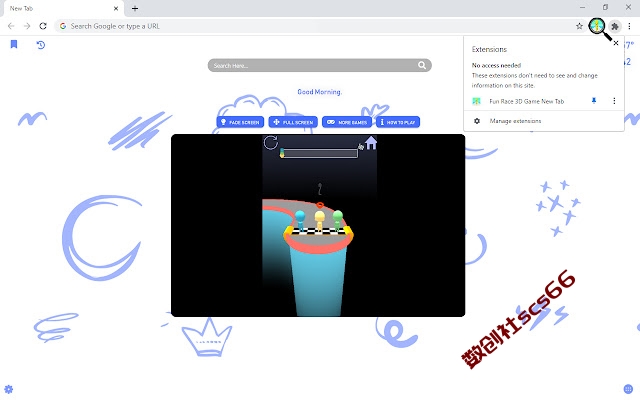The height and width of the screenshot is (400, 640).
Task: Close the New Tab tab
Action: pos(116,8)
